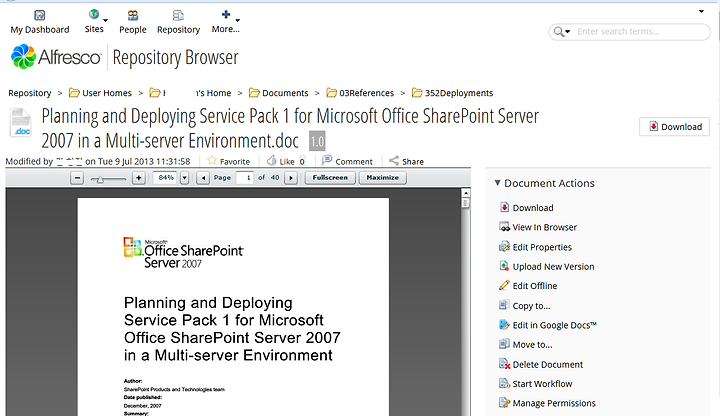Select View In Browser action

[x=538, y=227]
